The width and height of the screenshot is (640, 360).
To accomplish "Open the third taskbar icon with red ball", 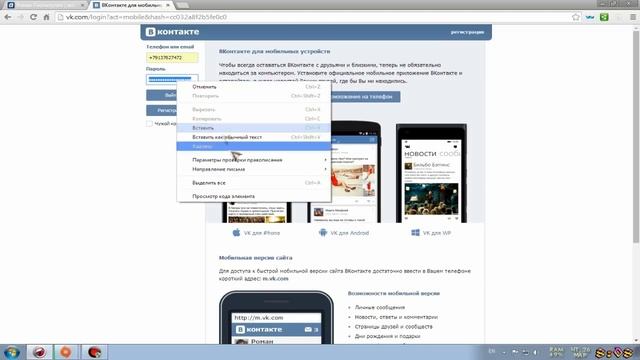I will pyautogui.click(x=94, y=352).
